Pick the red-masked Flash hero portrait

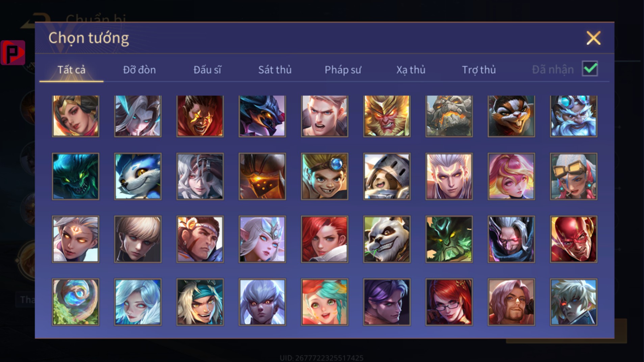pos(573,239)
